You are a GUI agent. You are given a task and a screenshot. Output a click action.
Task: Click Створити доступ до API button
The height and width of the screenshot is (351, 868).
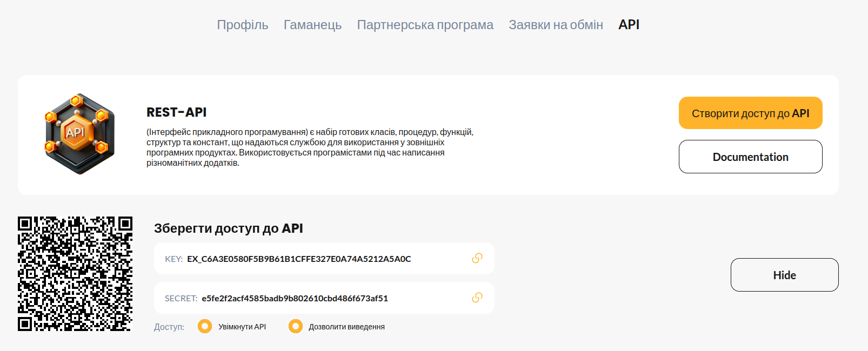tap(750, 113)
